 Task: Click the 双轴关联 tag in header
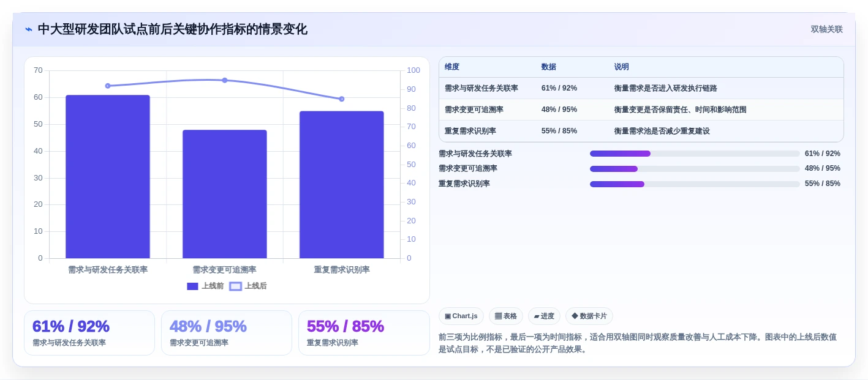827,29
